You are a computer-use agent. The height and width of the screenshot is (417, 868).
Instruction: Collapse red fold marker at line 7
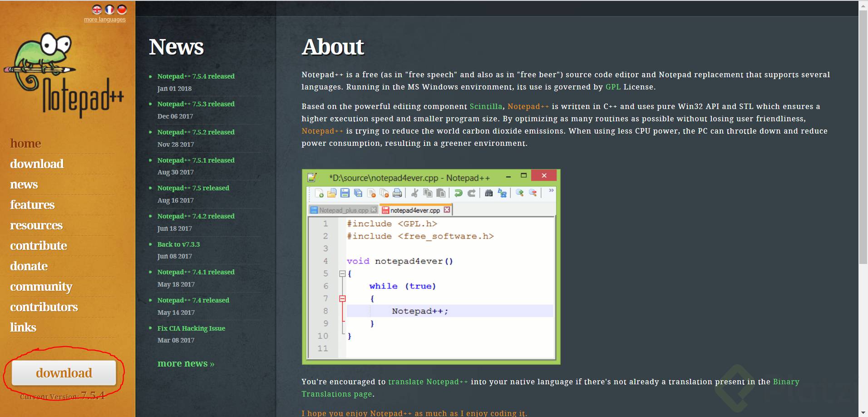pyautogui.click(x=342, y=298)
